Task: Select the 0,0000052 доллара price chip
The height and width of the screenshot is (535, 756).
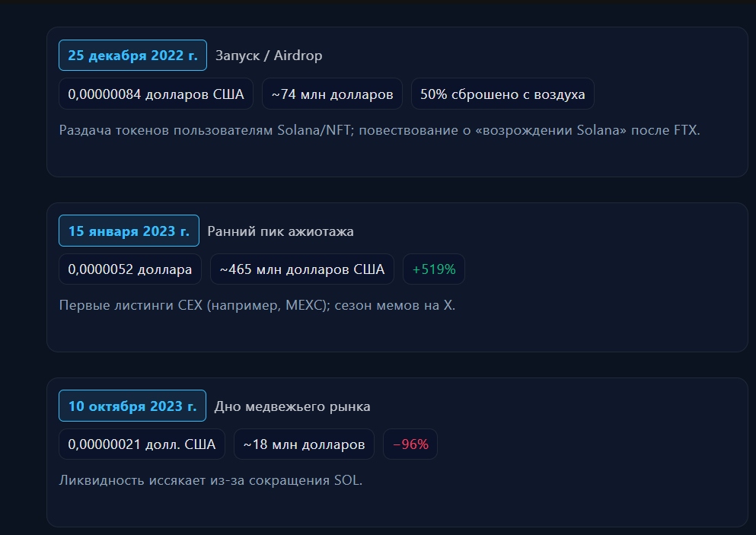Action: point(130,269)
